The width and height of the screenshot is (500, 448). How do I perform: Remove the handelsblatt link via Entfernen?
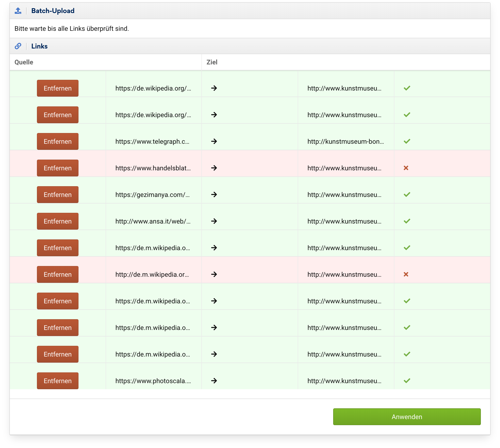58,168
